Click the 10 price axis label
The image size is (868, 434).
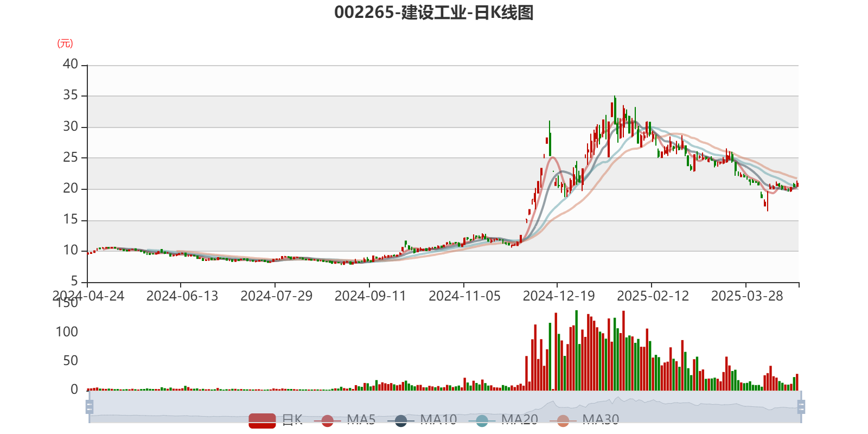[71, 250]
